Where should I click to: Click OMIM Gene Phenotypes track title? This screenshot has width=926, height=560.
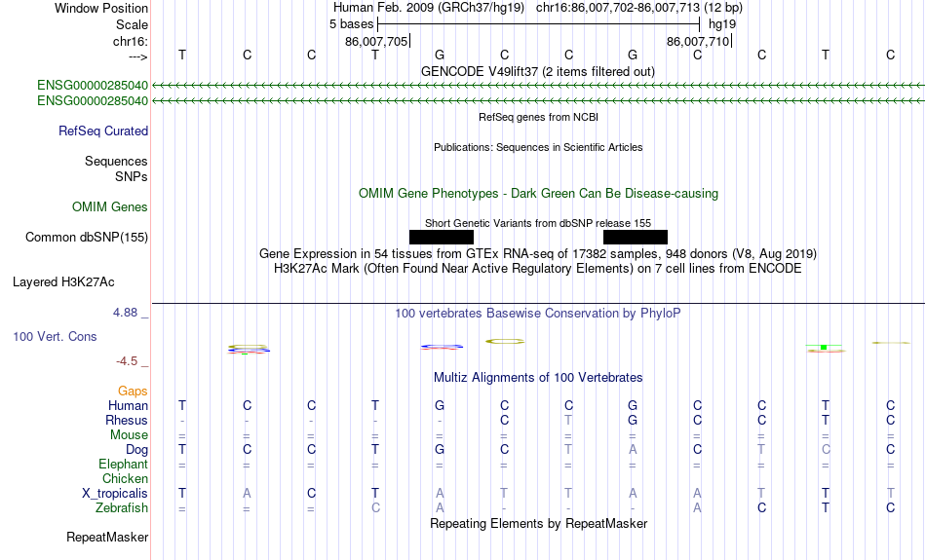click(539, 194)
